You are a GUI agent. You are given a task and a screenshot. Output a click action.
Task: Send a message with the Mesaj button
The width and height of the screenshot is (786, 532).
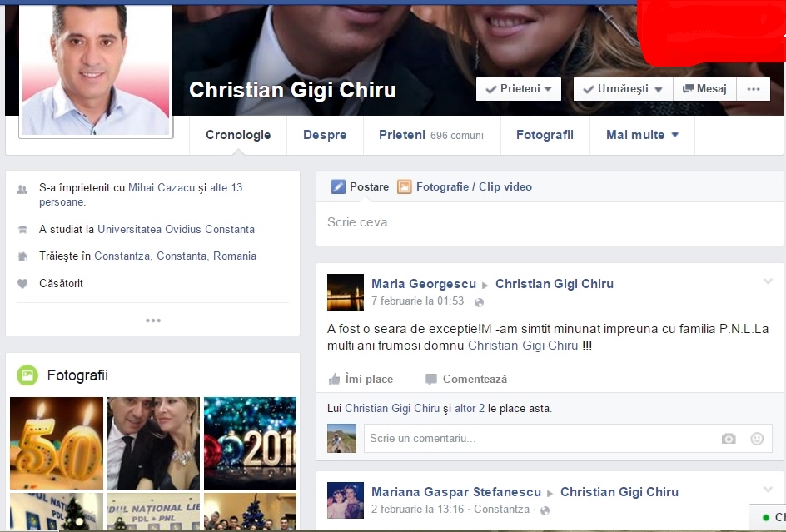(704, 89)
